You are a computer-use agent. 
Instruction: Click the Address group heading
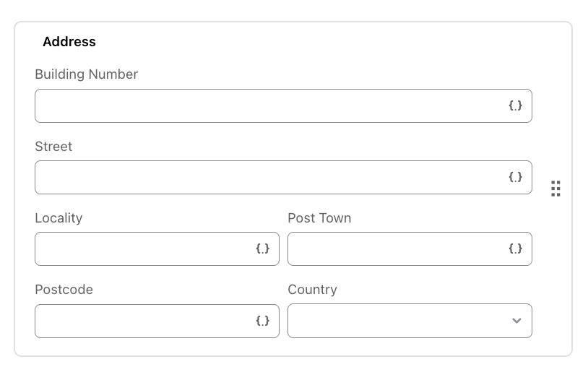click(x=69, y=42)
